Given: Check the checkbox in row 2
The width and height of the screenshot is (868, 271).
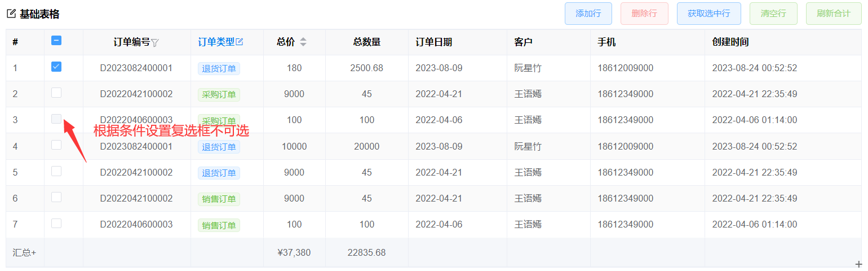Looking at the screenshot, I should [x=56, y=93].
